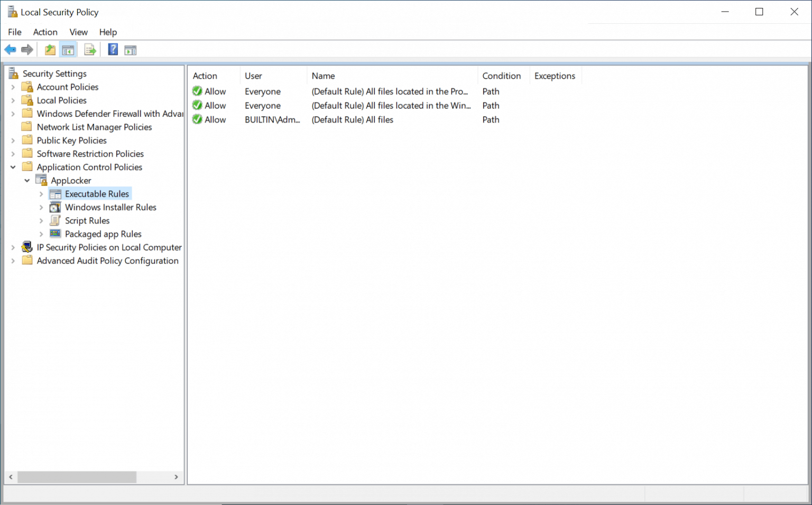
Task: Select '(Default Rule) All files' rule name
Action: click(353, 119)
